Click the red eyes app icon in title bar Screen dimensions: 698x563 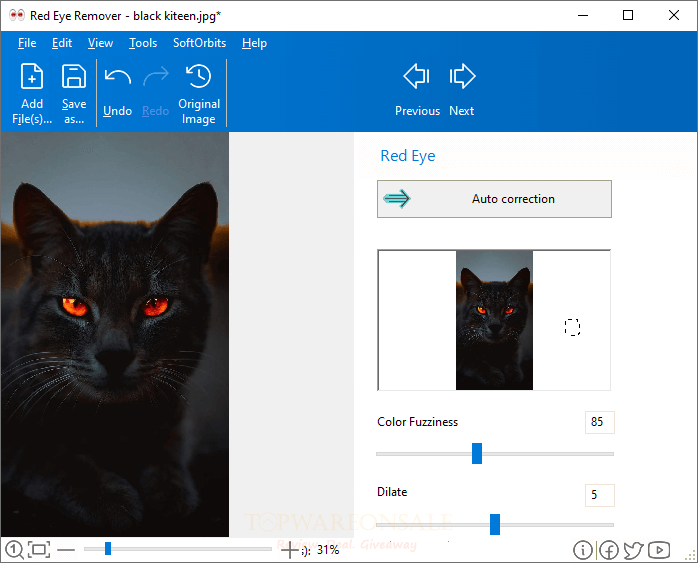[x=17, y=16]
